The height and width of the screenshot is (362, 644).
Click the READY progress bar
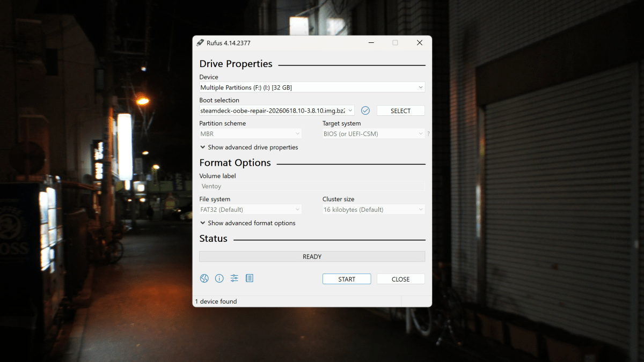click(312, 256)
